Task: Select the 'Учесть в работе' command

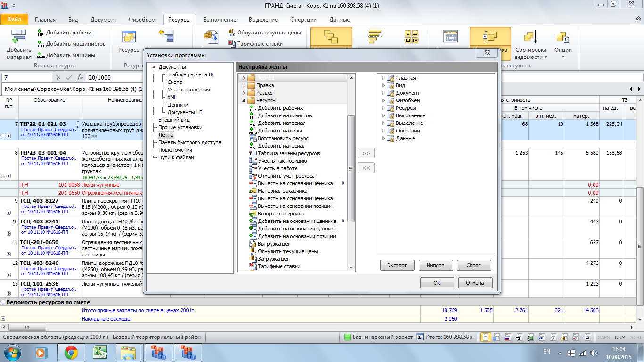Action: pyautogui.click(x=273, y=168)
